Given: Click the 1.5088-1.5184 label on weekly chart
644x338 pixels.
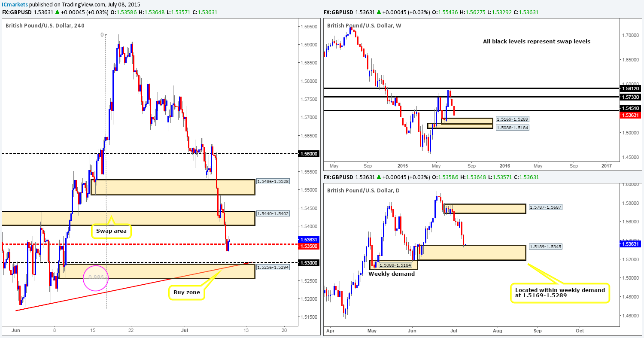Looking at the screenshot, I should tap(512, 127).
